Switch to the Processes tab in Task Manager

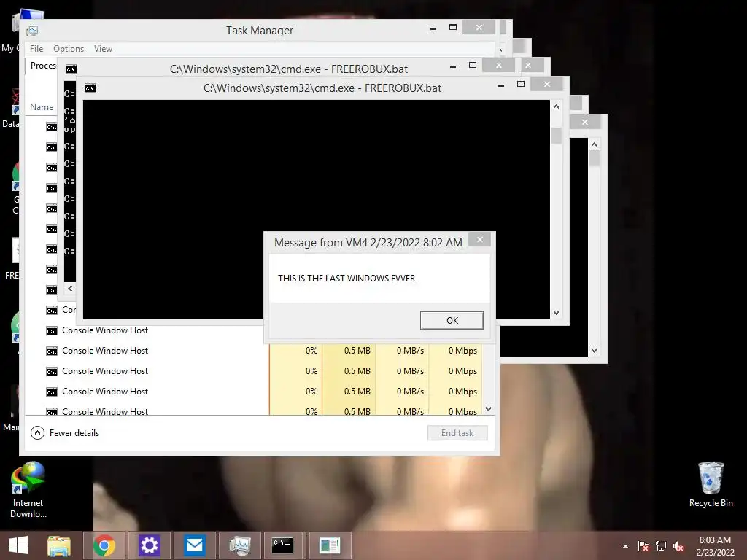(43, 66)
